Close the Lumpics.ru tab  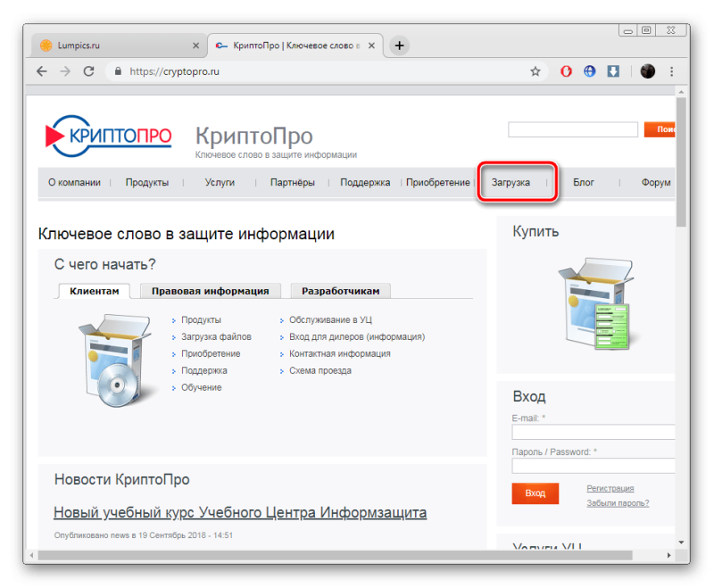(x=195, y=46)
